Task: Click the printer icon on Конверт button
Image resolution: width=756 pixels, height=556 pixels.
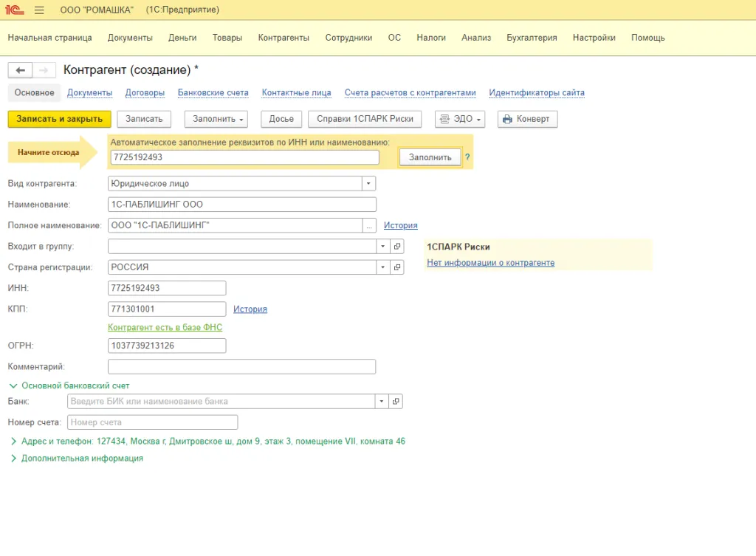Action: click(507, 118)
